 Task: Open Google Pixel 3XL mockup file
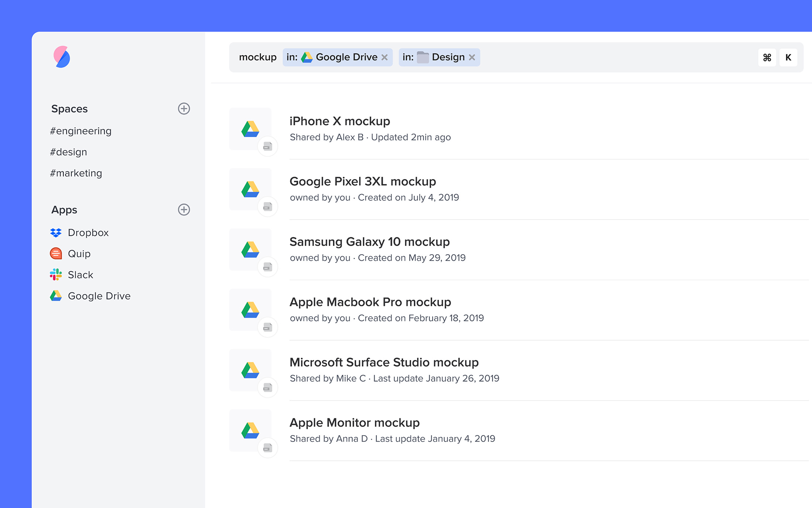click(x=362, y=181)
